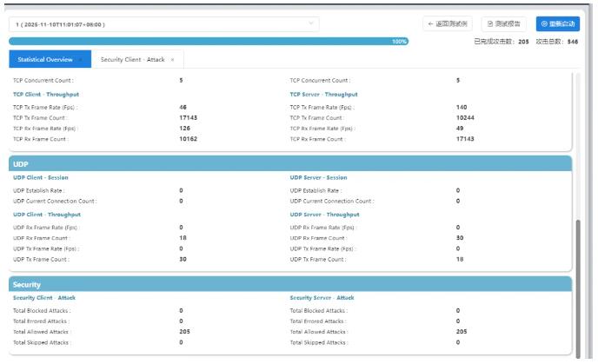This screenshot has height=364, width=598.
Task: Switch to the Security Client - Attack tab
Action: pyautogui.click(x=133, y=59)
